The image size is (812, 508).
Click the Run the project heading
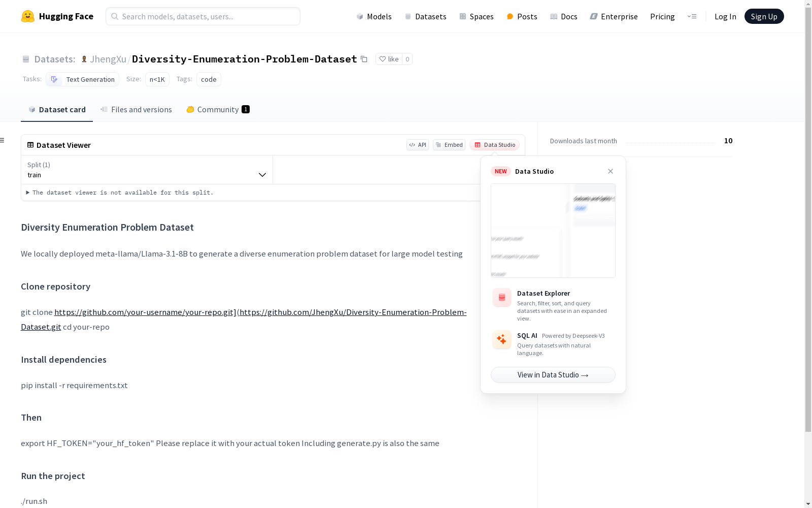click(x=53, y=476)
